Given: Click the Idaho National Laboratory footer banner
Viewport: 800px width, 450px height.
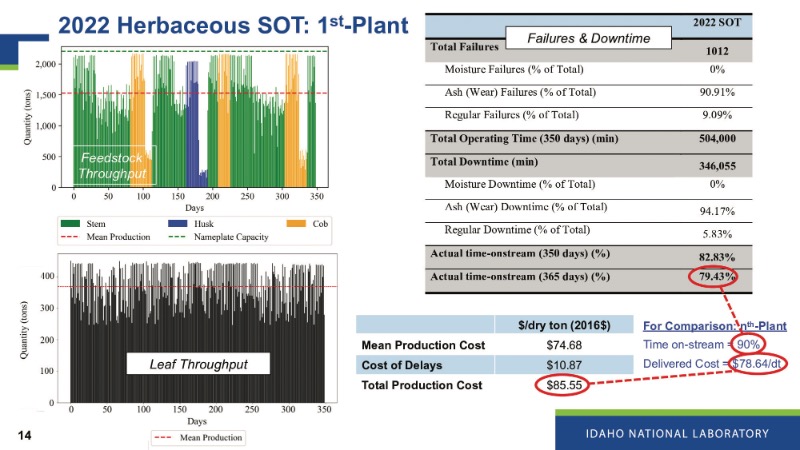Looking at the screenshot, I should [x=677, y=433].
